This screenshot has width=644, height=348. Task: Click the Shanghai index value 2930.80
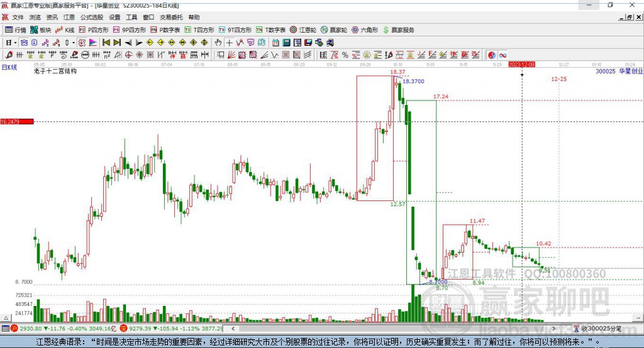coord(30,329)
